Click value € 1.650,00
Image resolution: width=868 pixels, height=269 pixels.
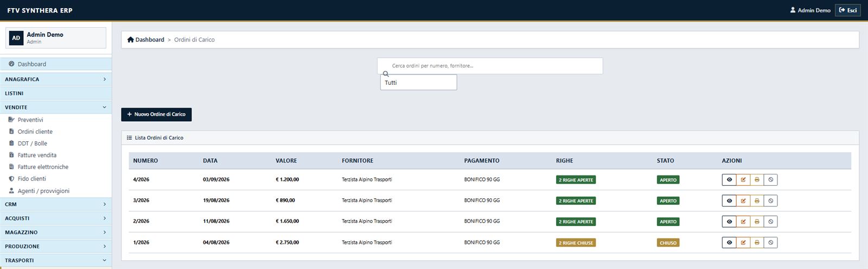pos(287,222)
